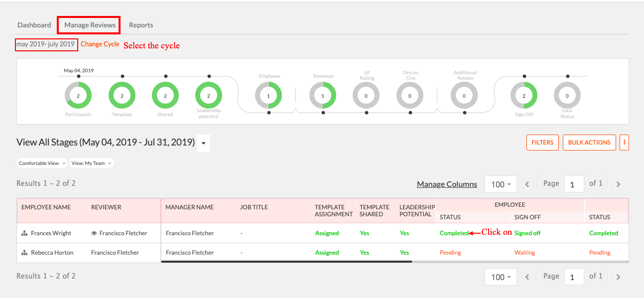This screenshot has height=298, width=644.
Task: Click the Sign-Off stage donut
Action: pos(524,95)
